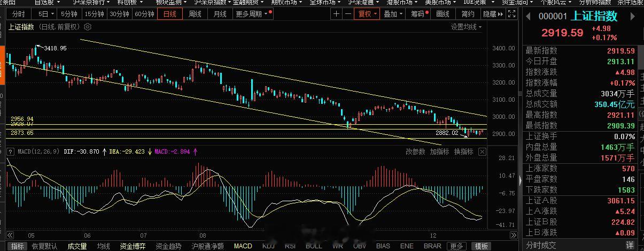Toggle the 沪股通净额 indicator
644x251 pixels.
(207, 246)
